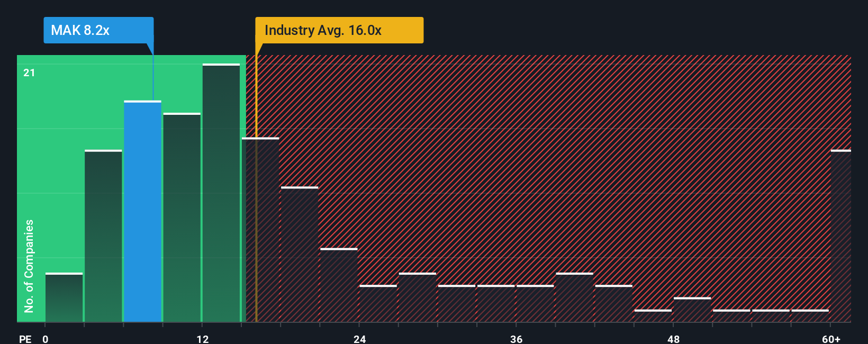Click the x-axis label 48
868x344 pixels.
click(x=673, y=339)
